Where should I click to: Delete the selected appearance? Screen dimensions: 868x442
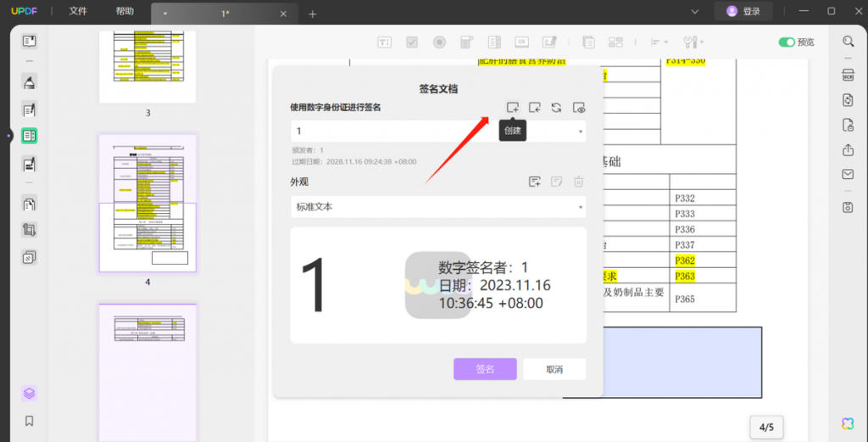point(578,181)
